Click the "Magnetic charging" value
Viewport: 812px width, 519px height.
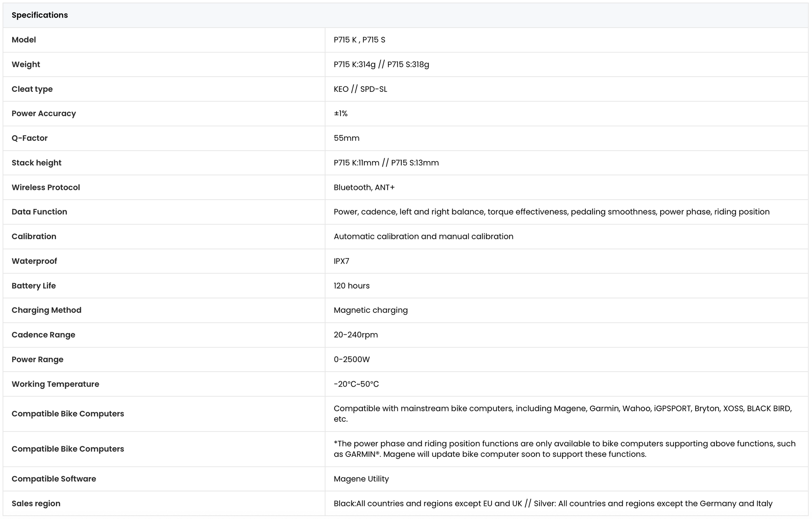tap(371, 310)
